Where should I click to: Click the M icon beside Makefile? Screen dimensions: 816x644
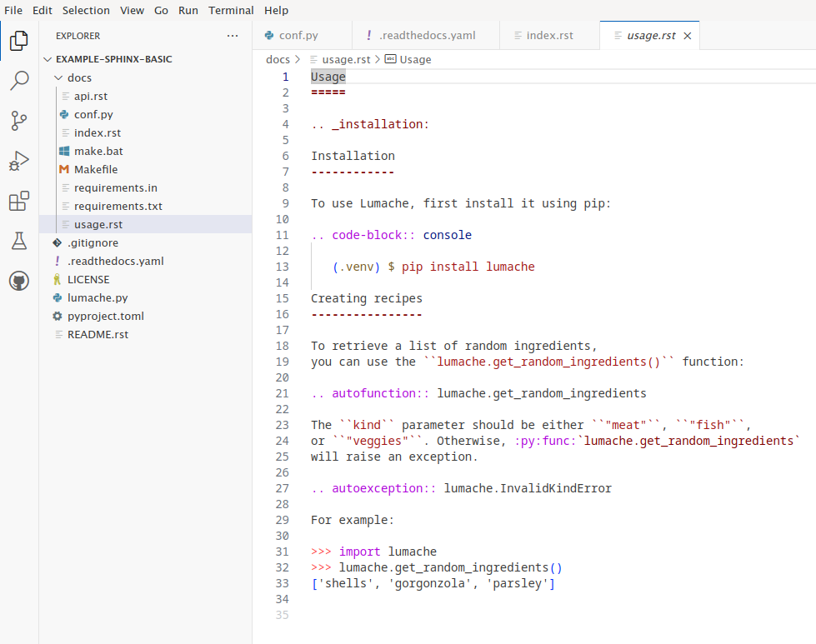tap(64, 170)
